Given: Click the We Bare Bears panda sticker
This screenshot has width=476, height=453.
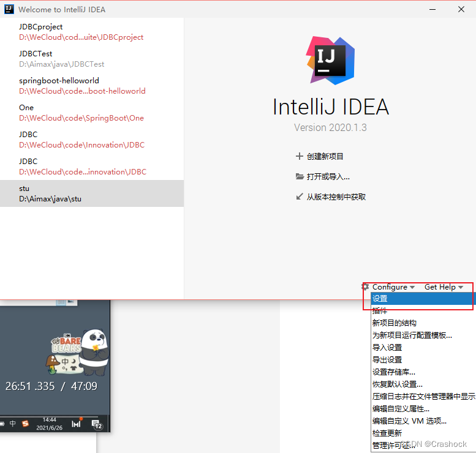Looking at the screenshot, I should (77, 352).
